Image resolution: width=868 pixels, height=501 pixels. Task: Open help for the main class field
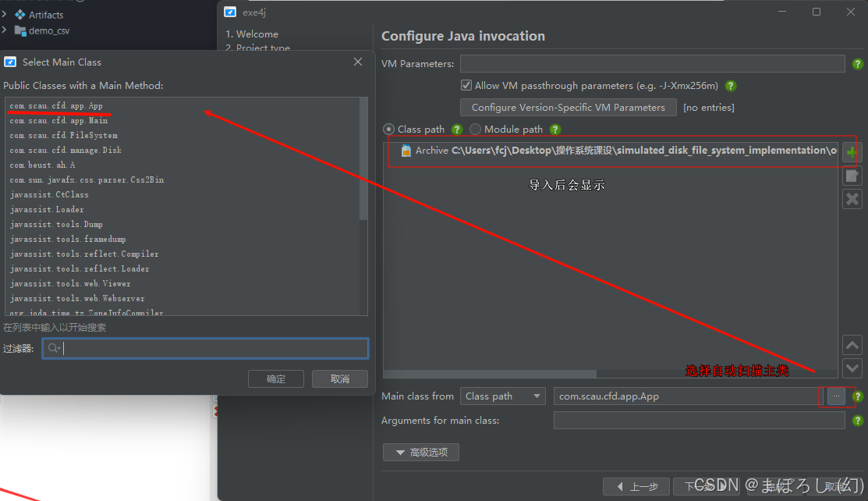(859, 396)
